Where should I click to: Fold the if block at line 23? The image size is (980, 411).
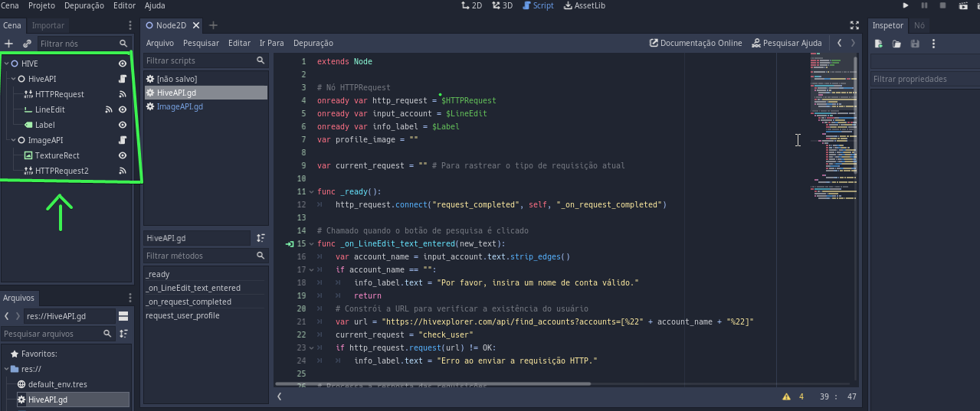pos(310,347)
